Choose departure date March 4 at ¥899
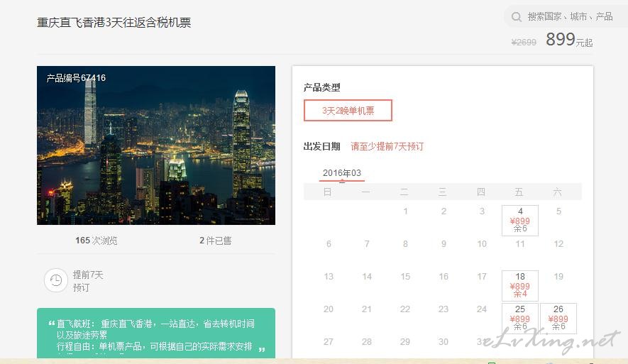628x364 pixels. [x=520, y=220]
